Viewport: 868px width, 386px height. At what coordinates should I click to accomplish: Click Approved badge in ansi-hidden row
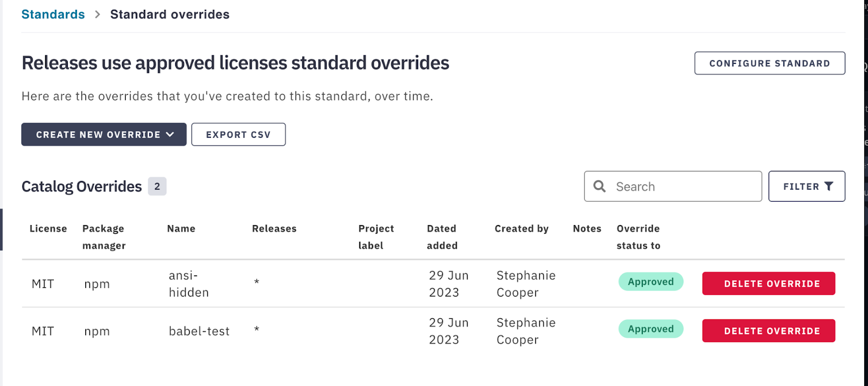click(x=651, y=282)
